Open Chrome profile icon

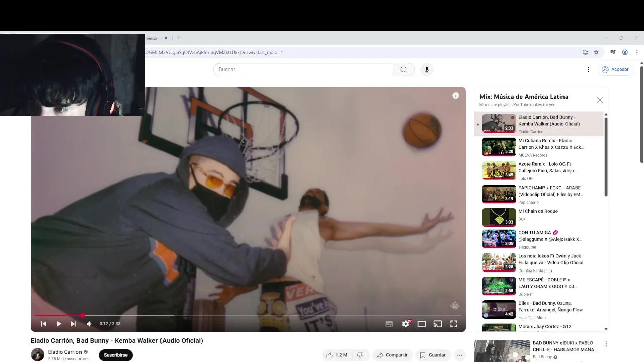point(625,52)
